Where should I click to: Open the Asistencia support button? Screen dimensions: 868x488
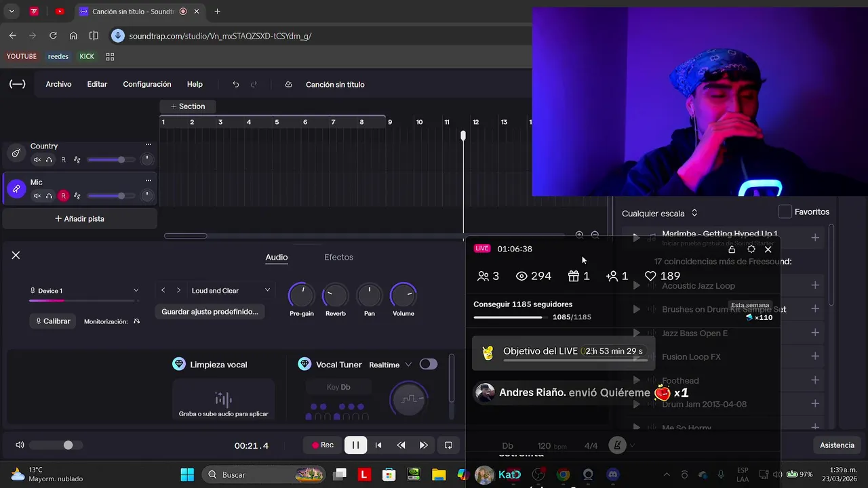(837, 445)
